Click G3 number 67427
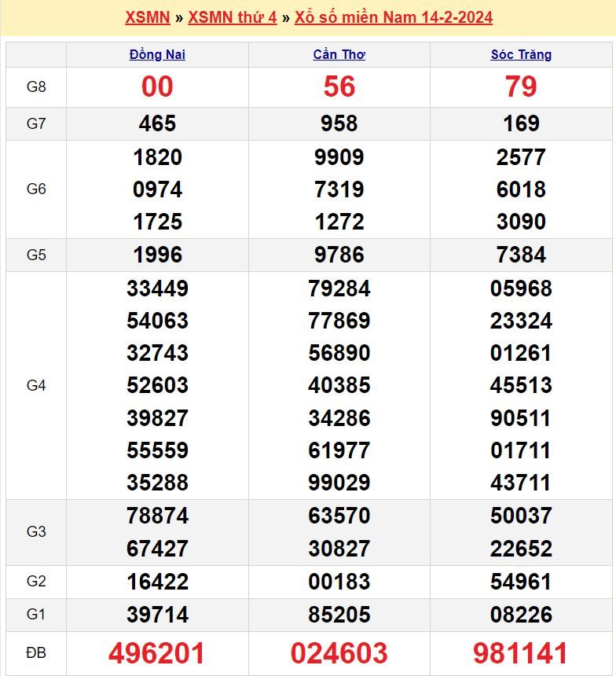Viewport: 616px width, 676px height. click(157, 549)
